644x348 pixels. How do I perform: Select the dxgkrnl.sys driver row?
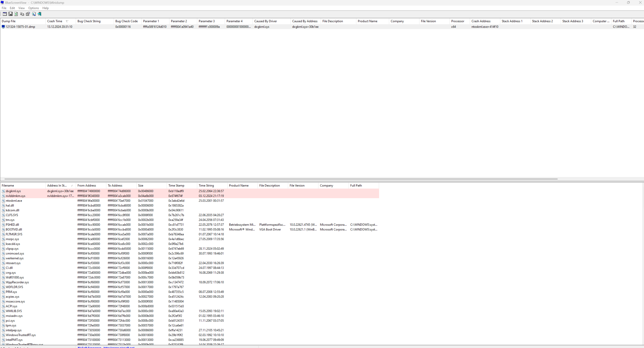13,191
